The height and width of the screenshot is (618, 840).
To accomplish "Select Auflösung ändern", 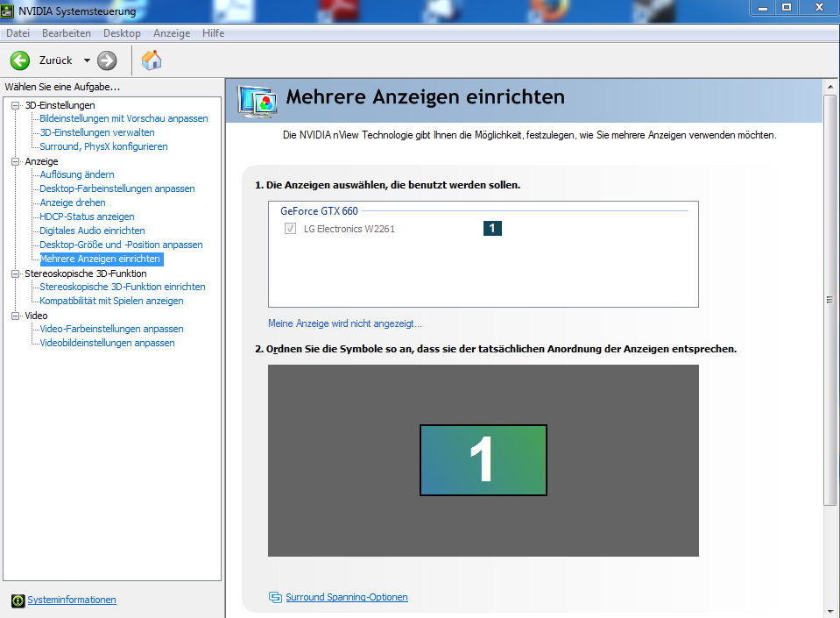I will pos(76,174).
